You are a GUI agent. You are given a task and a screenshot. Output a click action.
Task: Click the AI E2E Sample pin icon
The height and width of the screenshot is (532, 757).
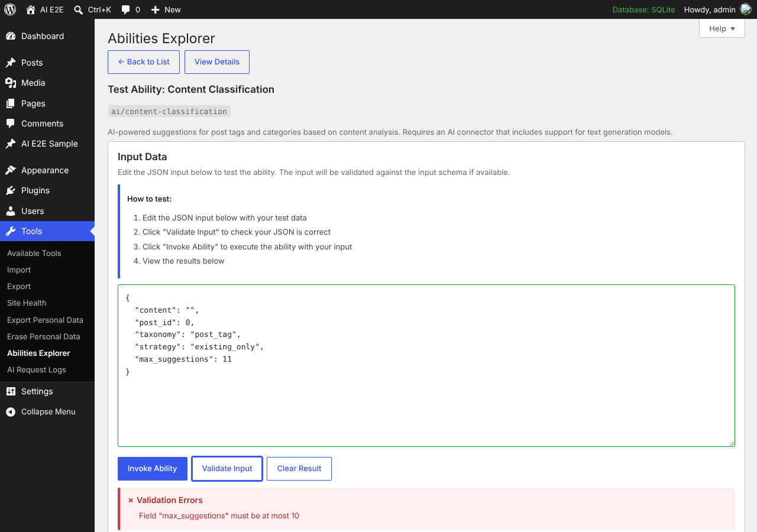[11, 144]
